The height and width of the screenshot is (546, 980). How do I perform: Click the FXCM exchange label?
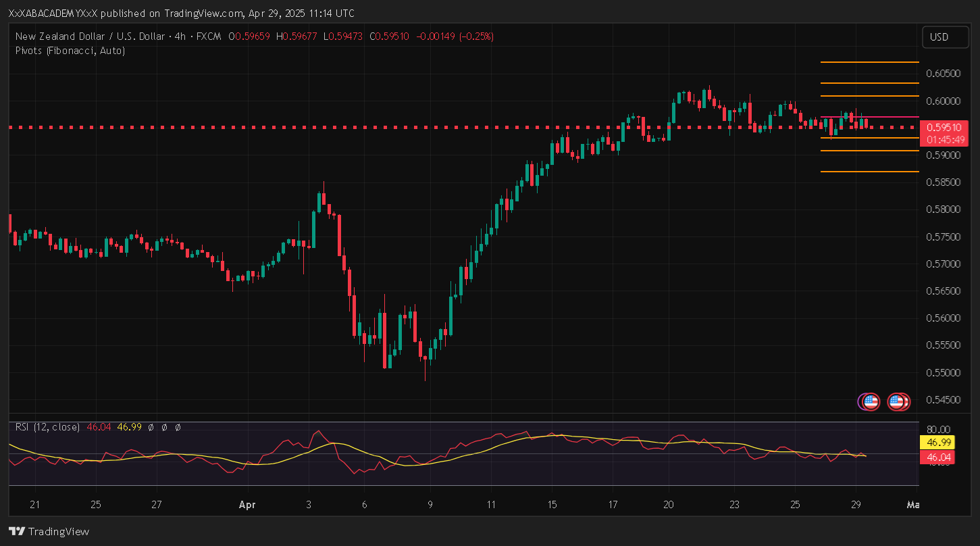click(x=208, y=36)
